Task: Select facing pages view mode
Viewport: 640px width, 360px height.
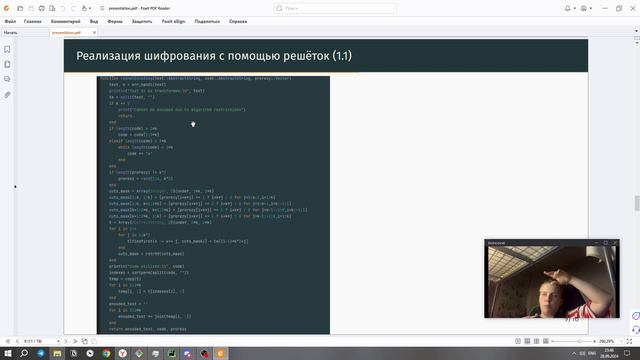Action: coord(536,341)
